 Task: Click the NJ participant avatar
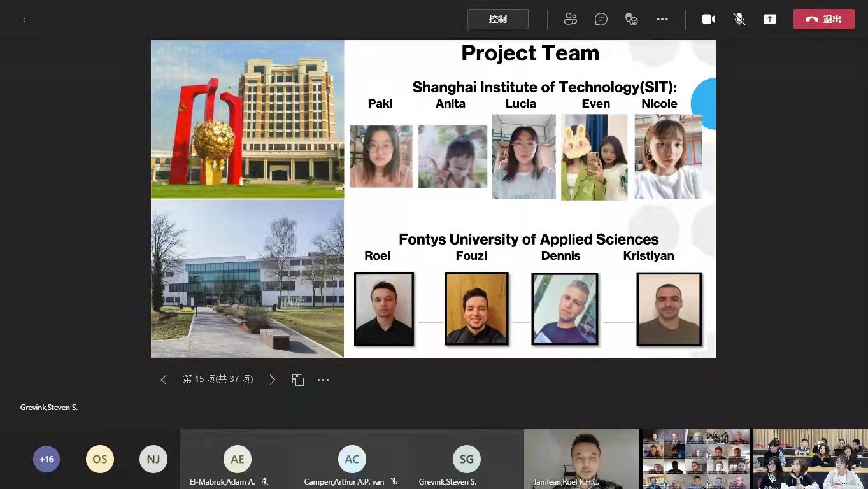153,459
